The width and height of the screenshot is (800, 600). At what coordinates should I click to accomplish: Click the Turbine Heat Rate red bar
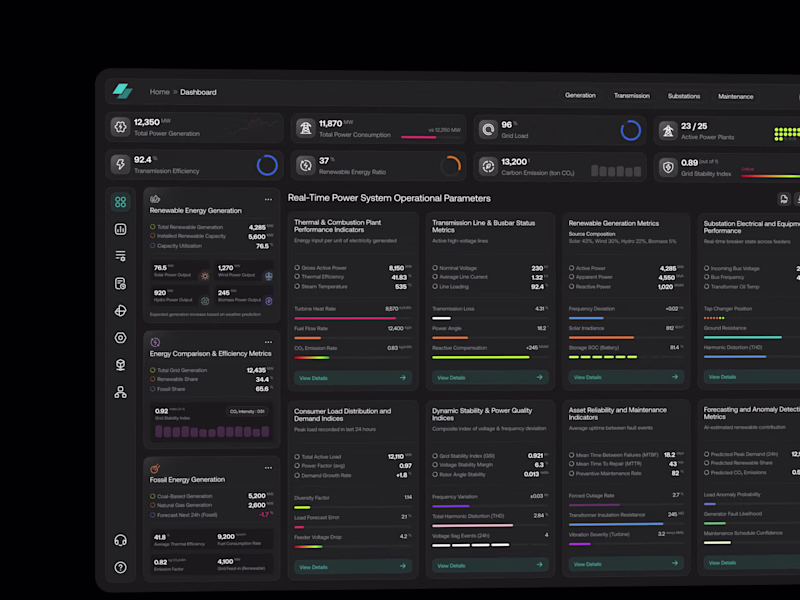click(x=345, y=318)
